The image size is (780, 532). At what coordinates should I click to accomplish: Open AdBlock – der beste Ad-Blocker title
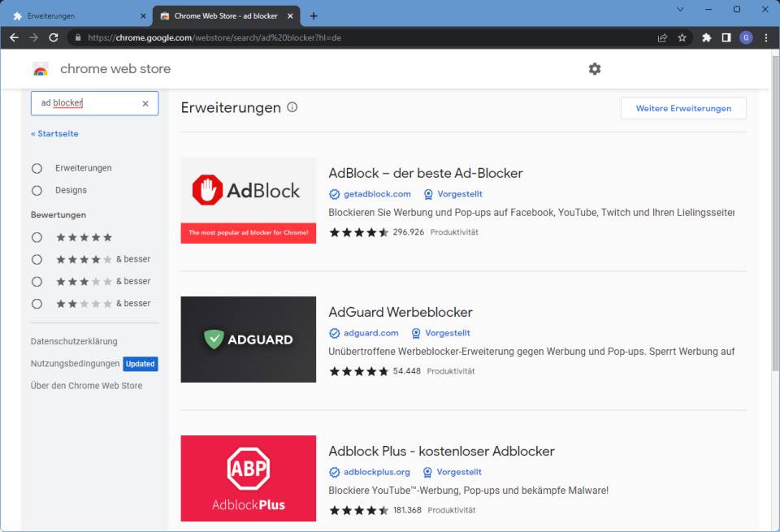(425, 173)
